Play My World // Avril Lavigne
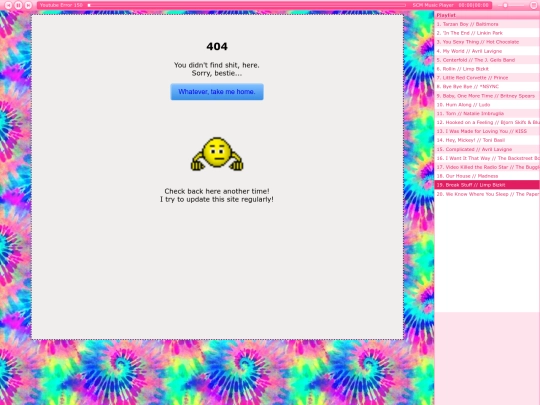540x405 pixels. coord(487,51)
